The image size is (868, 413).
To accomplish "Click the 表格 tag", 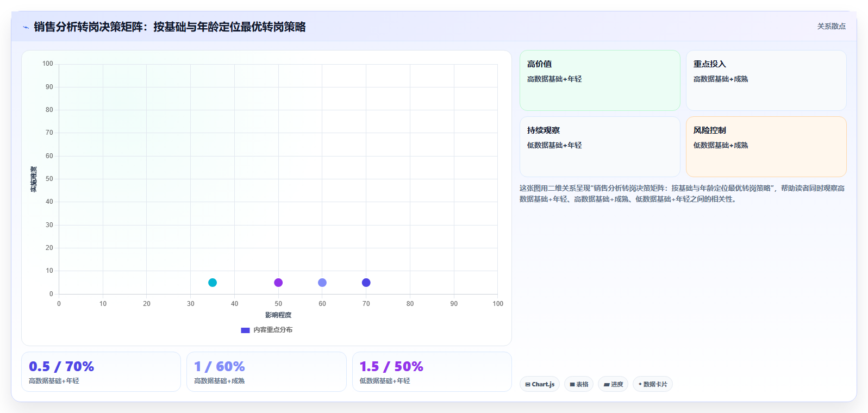I will pyautogui.click(x=579, y=384).
